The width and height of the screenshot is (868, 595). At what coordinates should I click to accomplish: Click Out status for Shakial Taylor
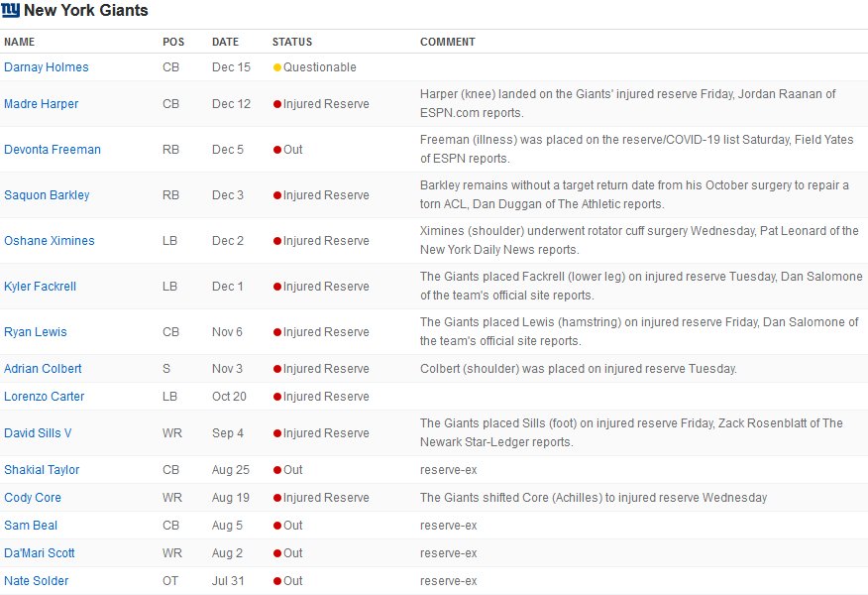tap(293, 470)
